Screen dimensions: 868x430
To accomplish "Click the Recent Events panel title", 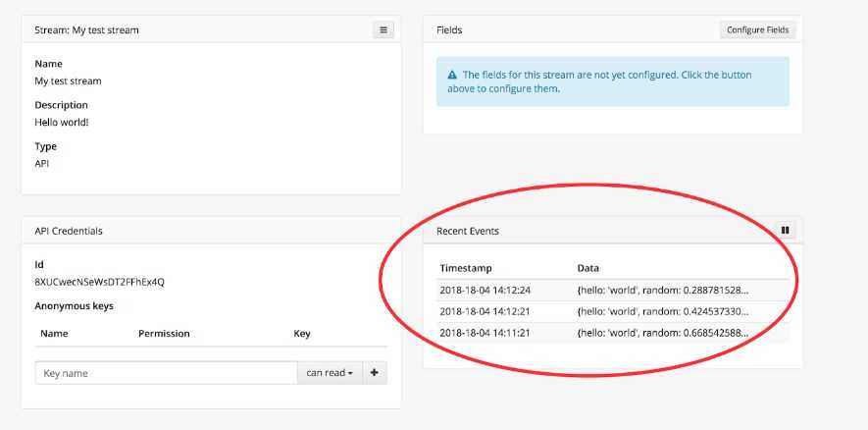I will [468, 231].
